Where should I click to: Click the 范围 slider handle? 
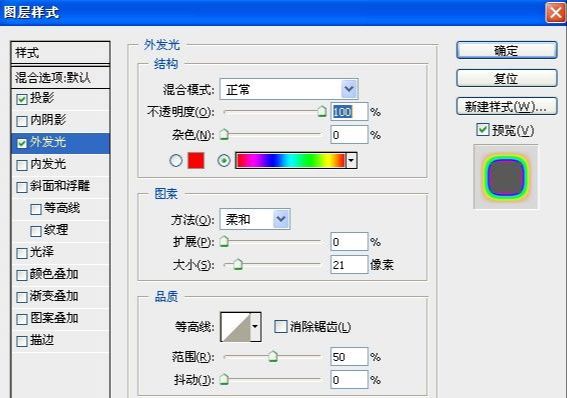273,356
